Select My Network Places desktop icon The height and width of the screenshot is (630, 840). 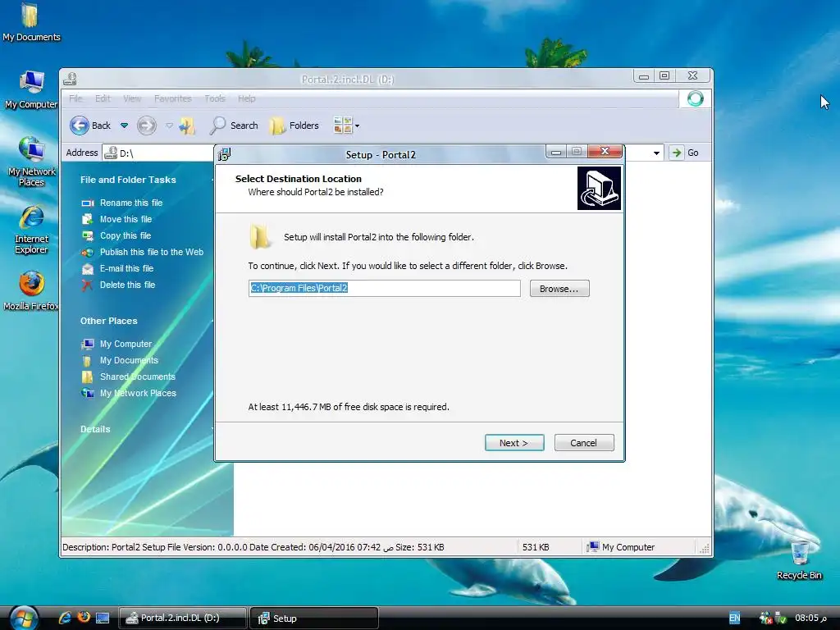(x=31, y=162)
